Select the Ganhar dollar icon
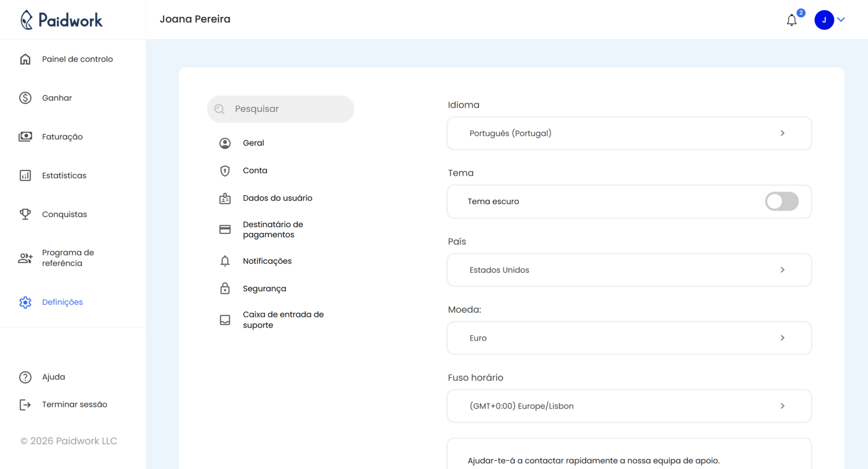Screen dimensions: 868x469 coord(25,97)
